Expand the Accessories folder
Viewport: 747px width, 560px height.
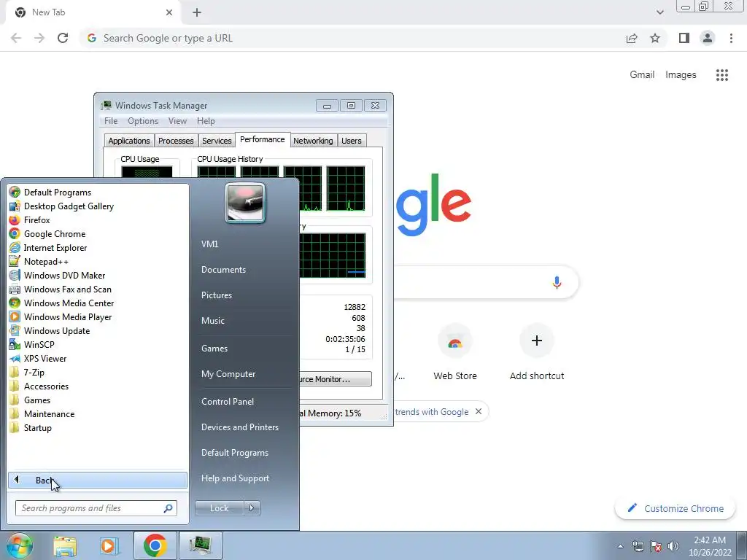(39, 386)
